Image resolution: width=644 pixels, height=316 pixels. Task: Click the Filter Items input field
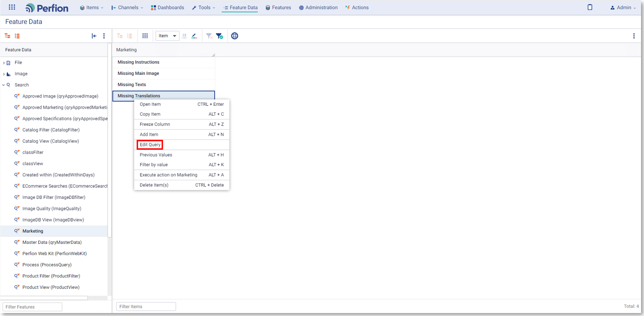(x=146, y=306)
